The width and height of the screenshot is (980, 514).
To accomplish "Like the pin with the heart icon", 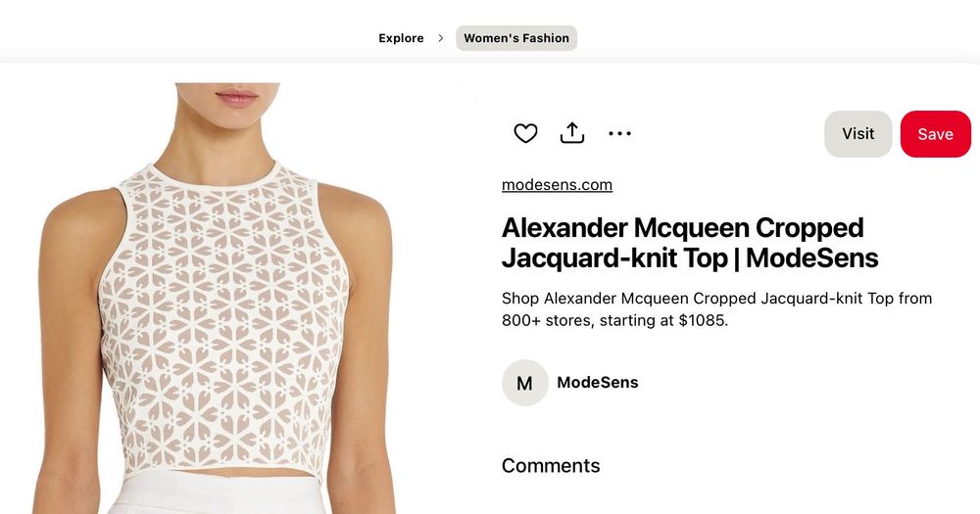I will point(526,134).
